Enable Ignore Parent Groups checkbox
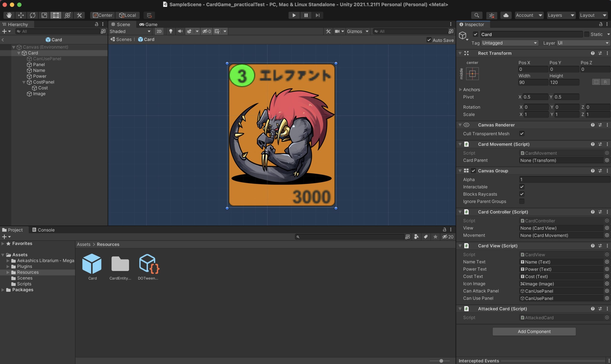Image resolution: width=611 pixels, height=364 pixels. click(x=521, y=201)
